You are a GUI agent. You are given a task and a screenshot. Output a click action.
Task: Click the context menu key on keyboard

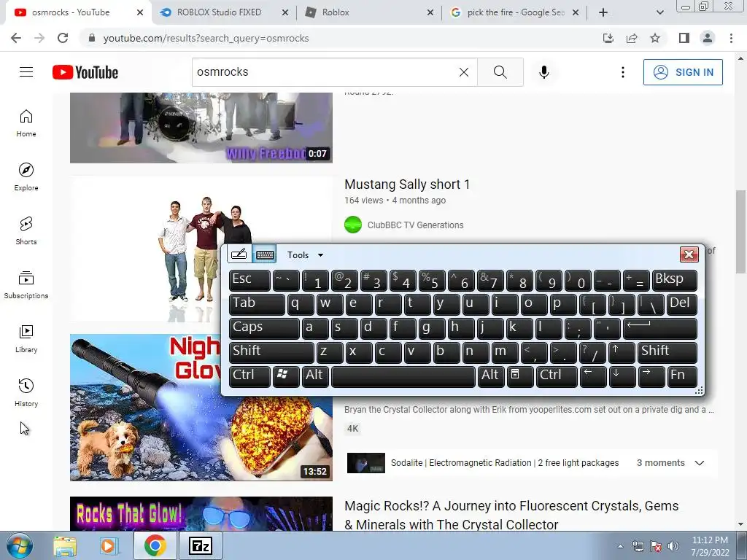click(519, 376)
